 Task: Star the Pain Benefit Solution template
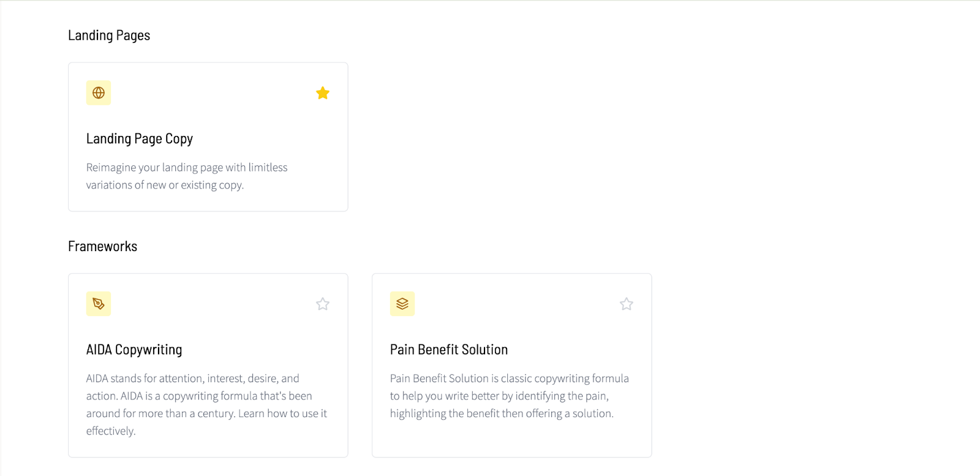627,304
